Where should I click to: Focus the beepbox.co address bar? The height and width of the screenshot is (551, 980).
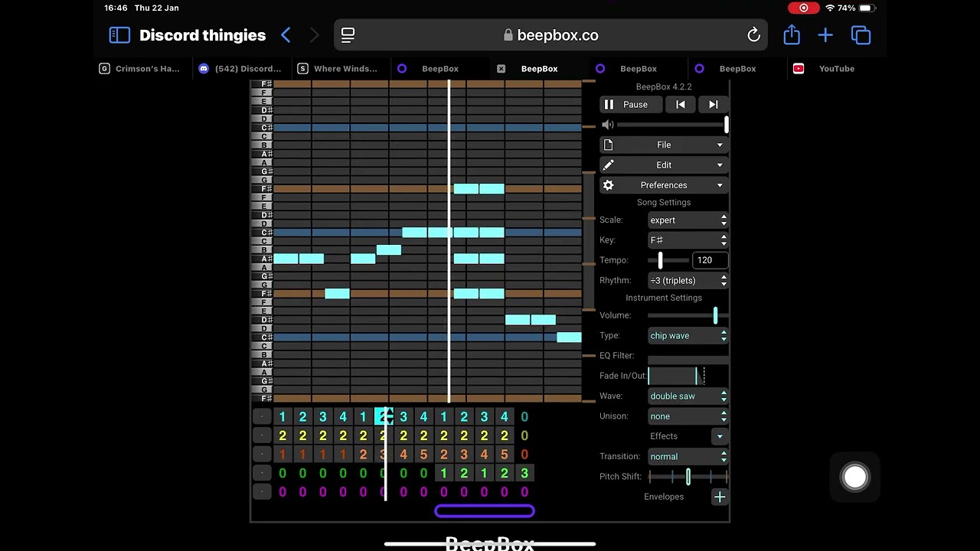(x=551, y=35)
